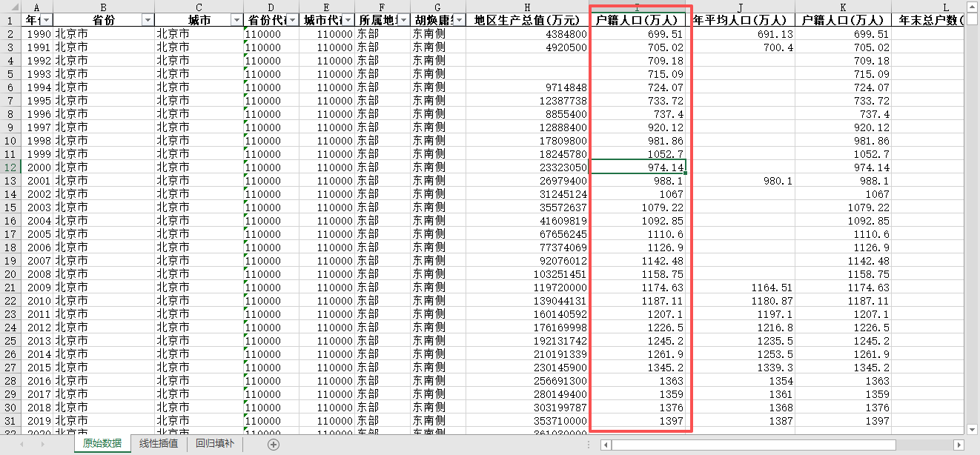Select the cell containing 980.1
The width and height of the screenshot is (980, 455).
click(741, 181)
